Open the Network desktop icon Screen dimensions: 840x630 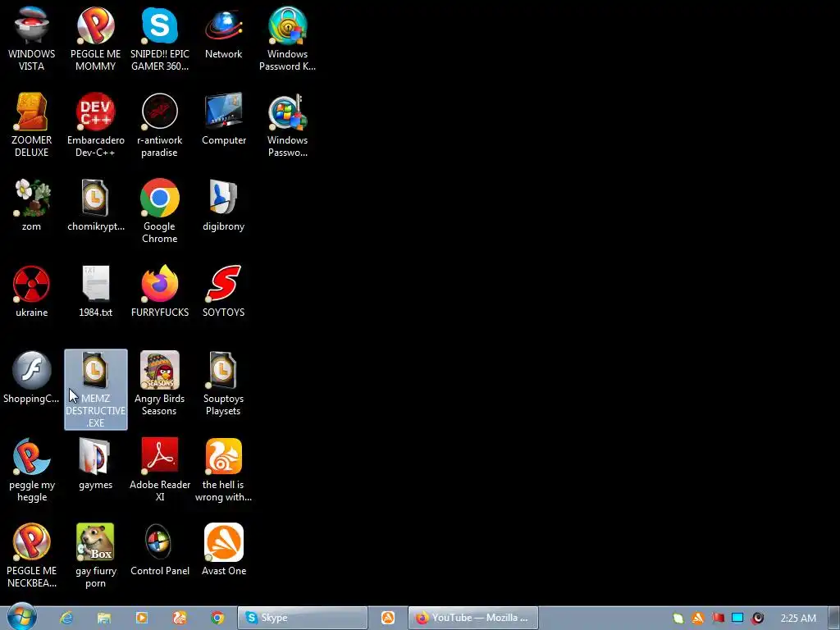click(x=223, y=33)
